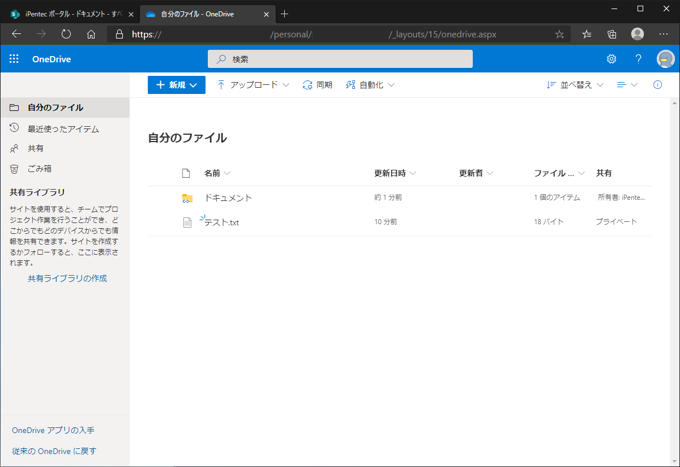Click the 共有ライブラリの作成 link
This screenshot has width=680, height=467.
pos(67,278)
